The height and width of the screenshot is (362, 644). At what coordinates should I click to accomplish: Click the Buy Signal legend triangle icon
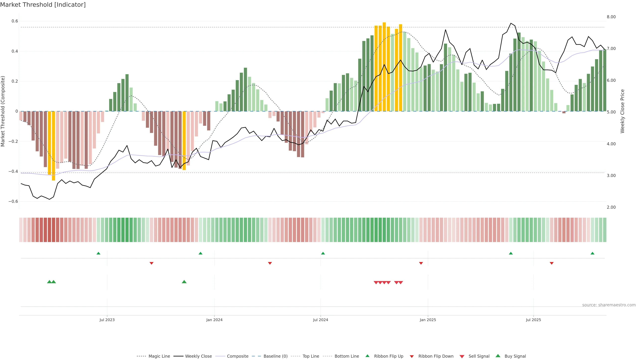(x=498, y=356)
